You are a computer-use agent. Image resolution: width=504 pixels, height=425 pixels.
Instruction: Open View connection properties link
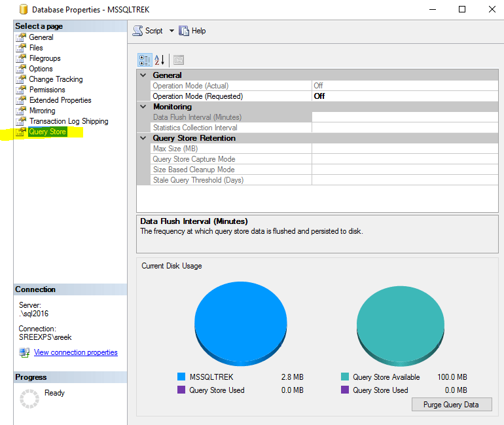point(76,352)
